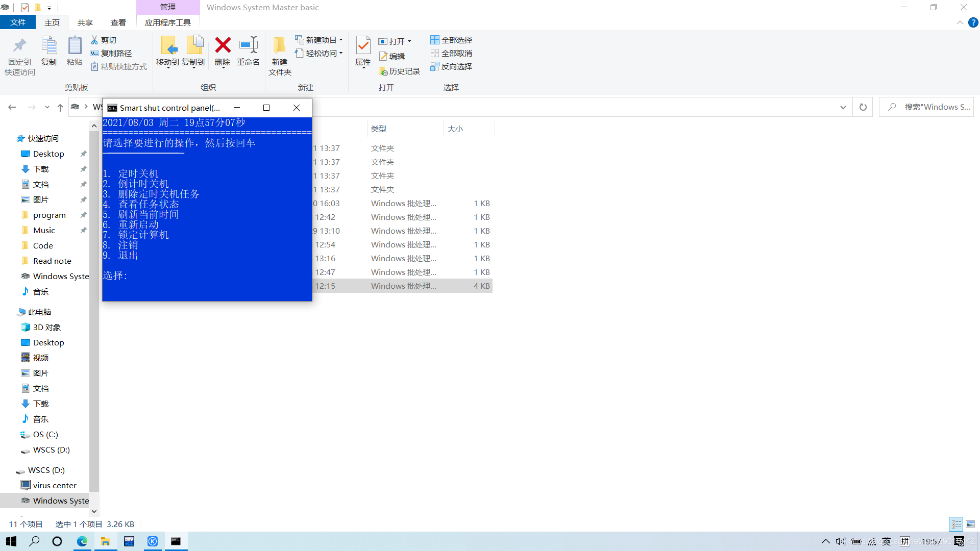Viewport: 980px width, 551px height.
Task: Click the Properties checkmark icon
Action: tap(363, 46)
